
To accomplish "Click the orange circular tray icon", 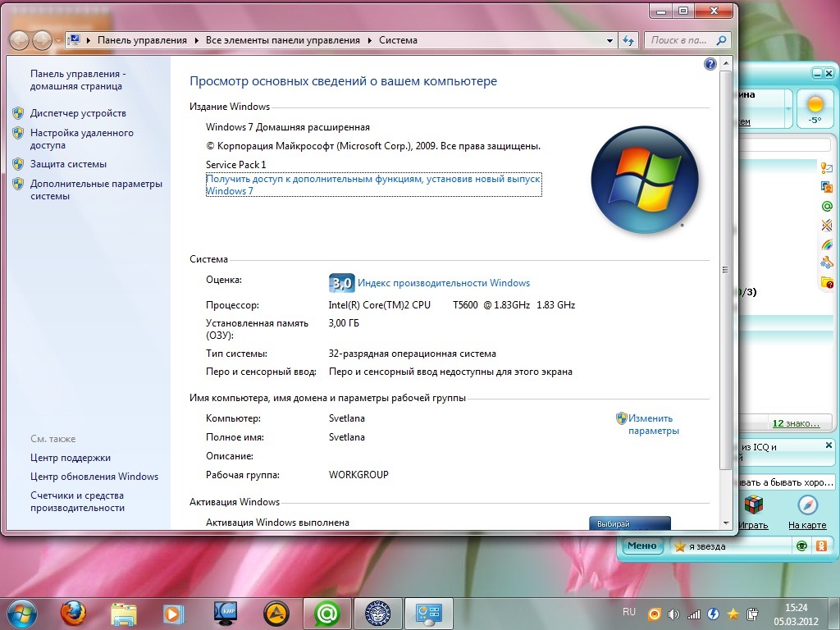I will pyautogui.click(x=655, y=614).
